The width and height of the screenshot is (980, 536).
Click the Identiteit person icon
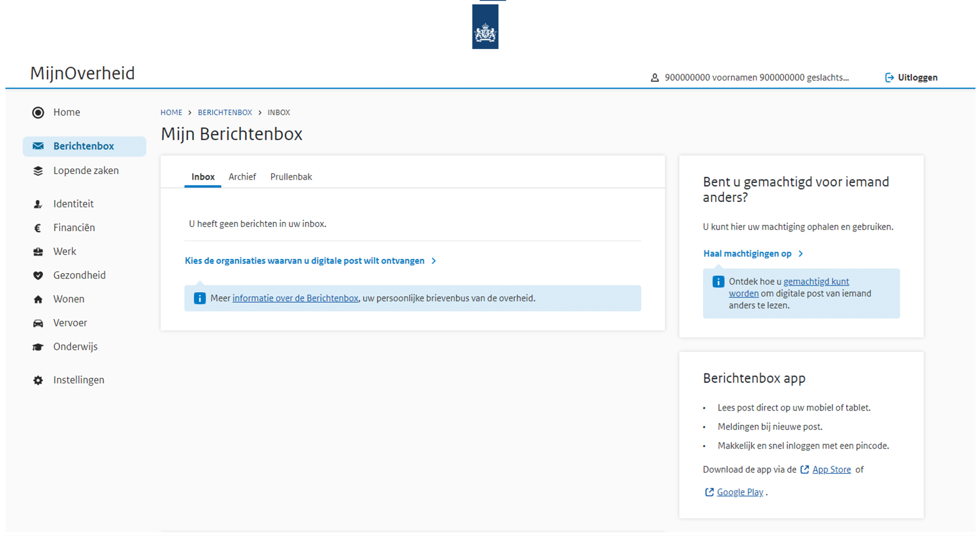pyautogui.click(x=38, y=204)
